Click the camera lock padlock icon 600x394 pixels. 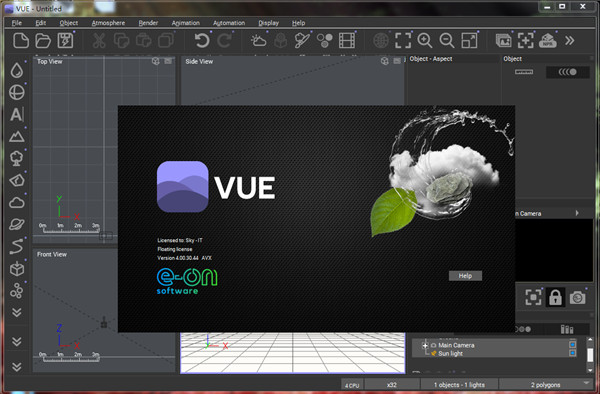(555, 297)
